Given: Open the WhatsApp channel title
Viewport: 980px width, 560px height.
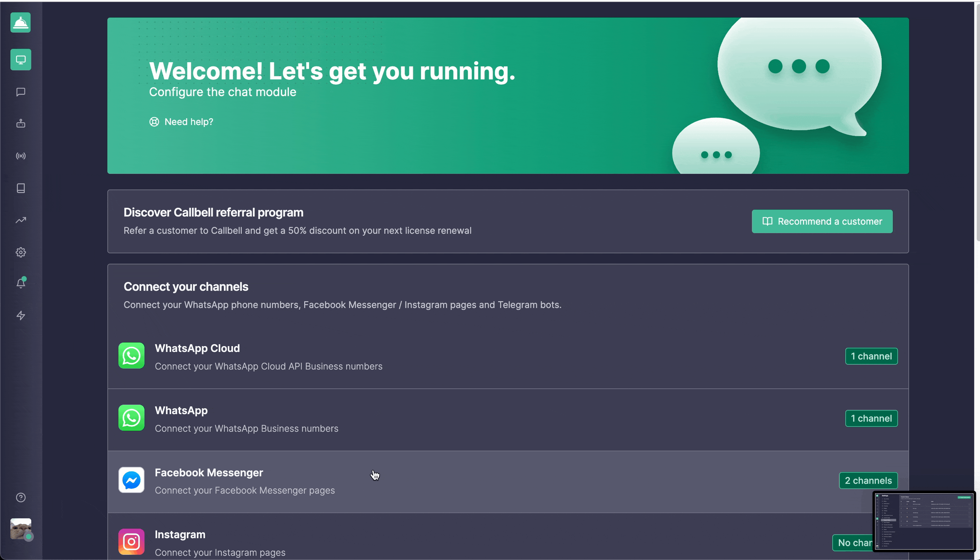Looking at the screenshot, I should coord(181,411).
